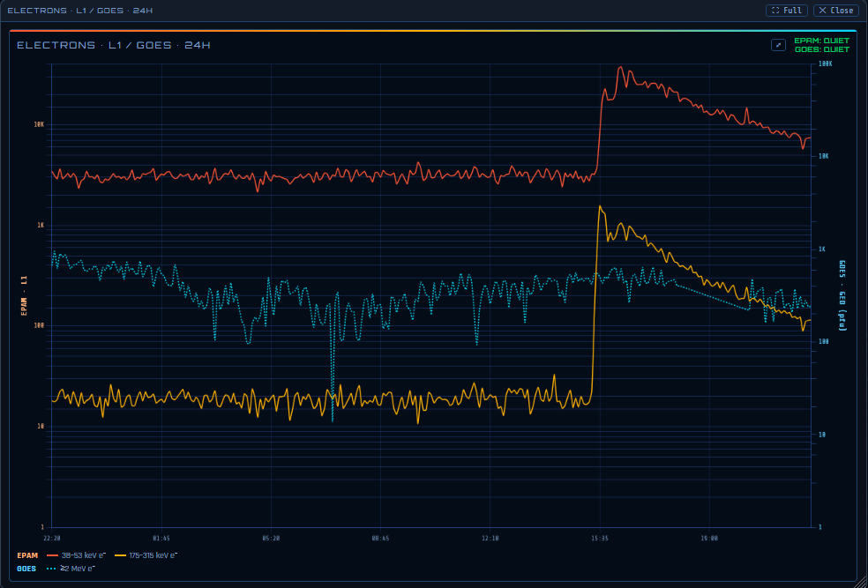Screen dimensions: 868x588
Task: Click the small expand arrow icon beside EPAM status
Action: 778,45
